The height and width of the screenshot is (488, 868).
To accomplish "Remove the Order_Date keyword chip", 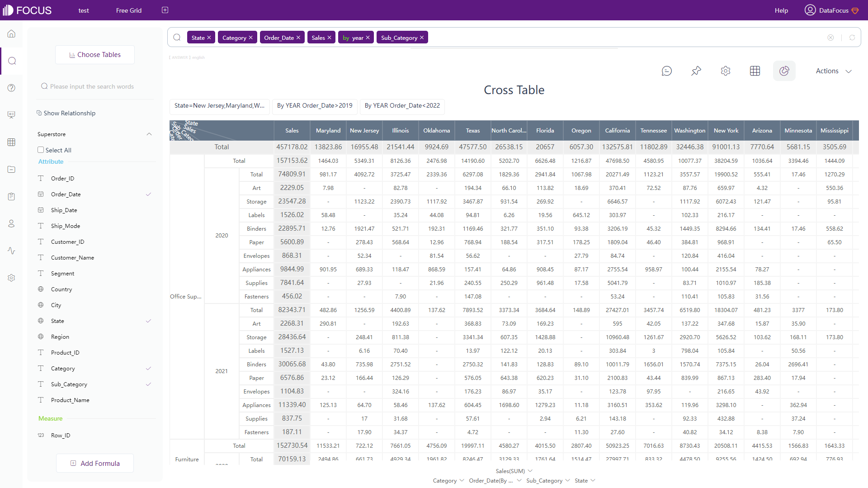I will (298, 38).
